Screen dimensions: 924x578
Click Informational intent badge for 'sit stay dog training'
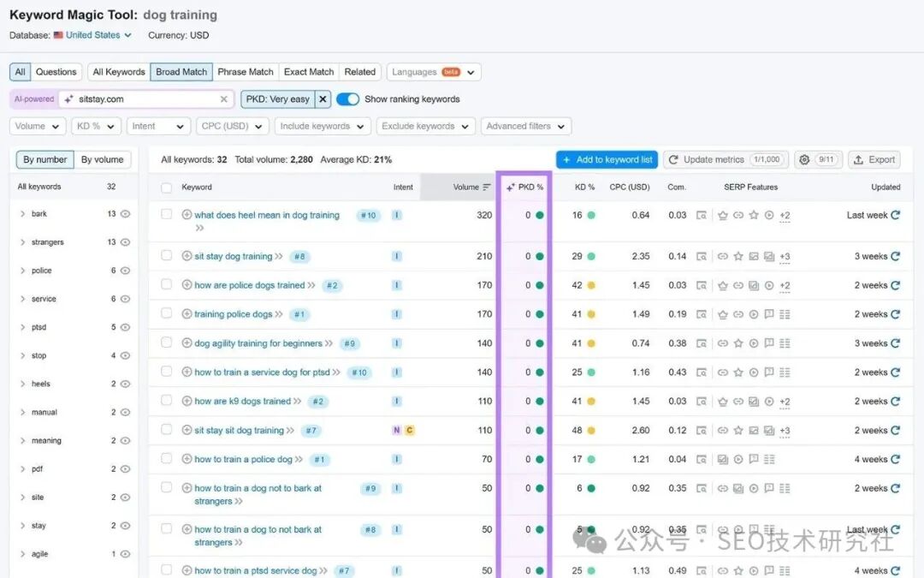(397, 256)
